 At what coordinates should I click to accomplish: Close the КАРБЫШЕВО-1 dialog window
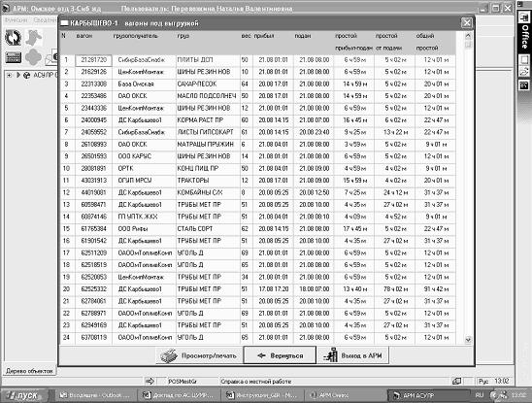coord(467,23)
